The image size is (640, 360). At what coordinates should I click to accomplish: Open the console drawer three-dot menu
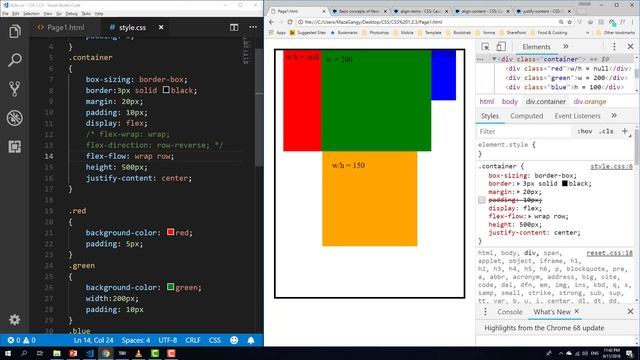pyautogui.click(x=485, y=311)
